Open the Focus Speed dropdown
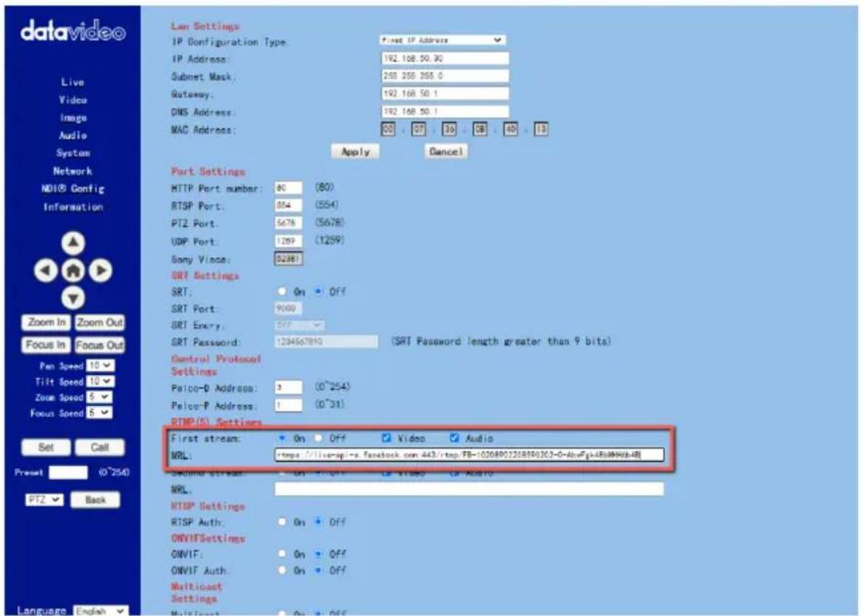 click(100, 413)
